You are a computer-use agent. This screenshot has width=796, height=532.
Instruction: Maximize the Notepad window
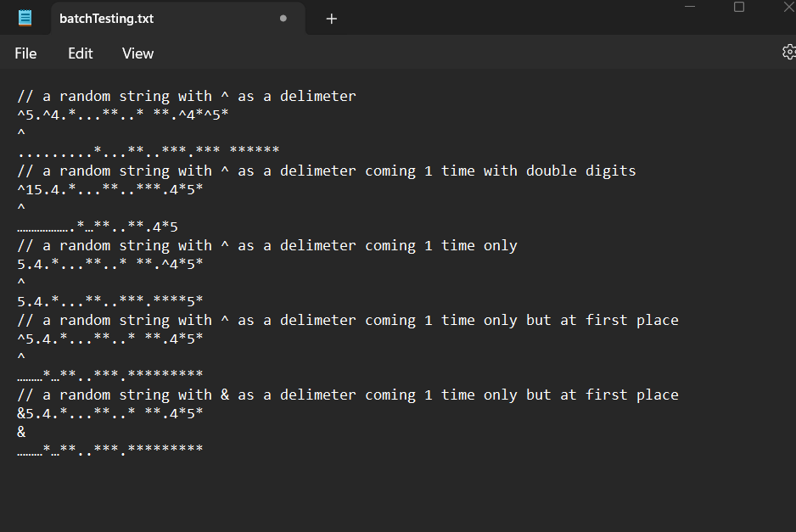[x=739, y=7]
